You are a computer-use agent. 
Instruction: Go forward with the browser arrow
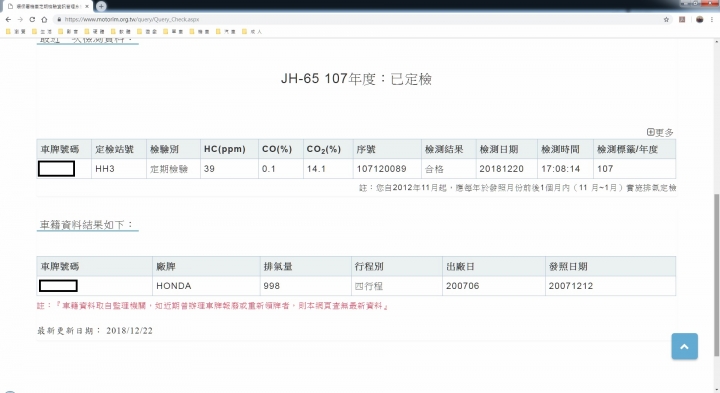point(20,20)
